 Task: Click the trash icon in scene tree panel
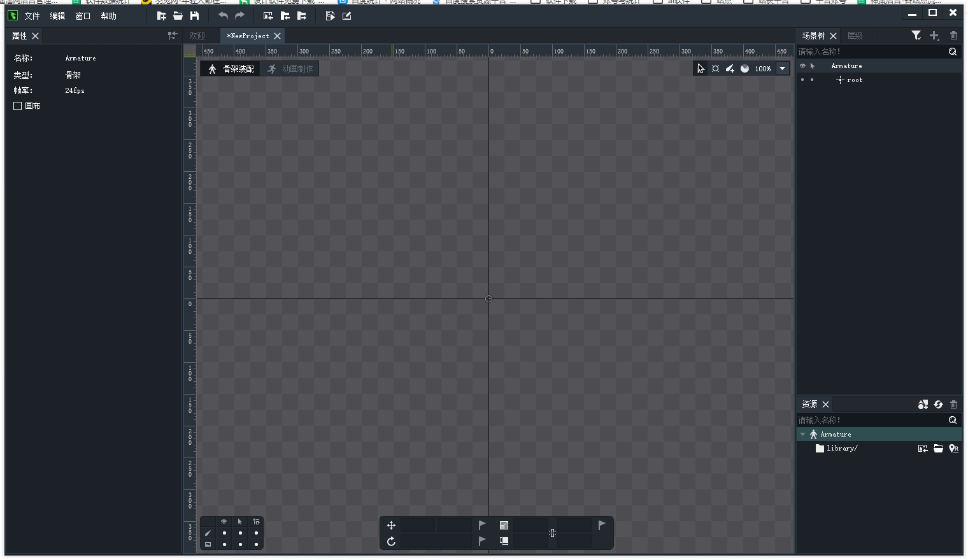953,36
